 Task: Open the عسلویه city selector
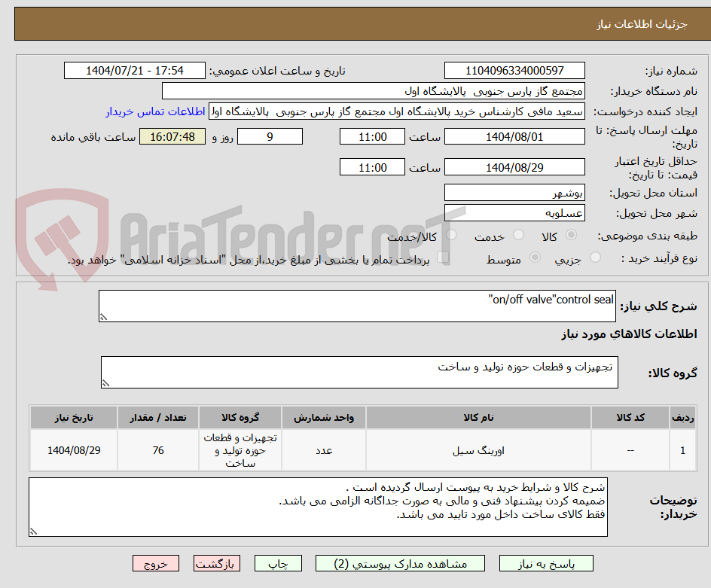[514, 213]
